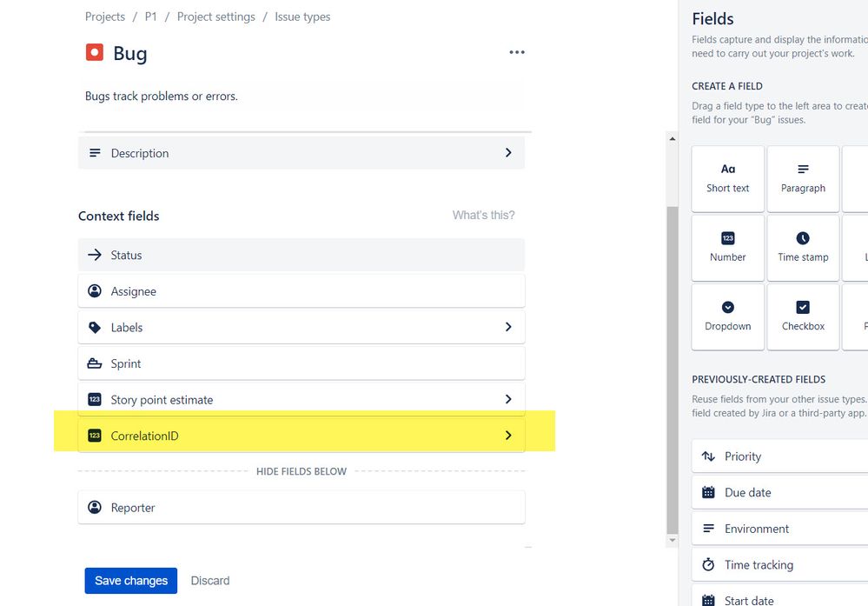Click the Due date calendar icon

pyautogui.click(x=708, y=492)
